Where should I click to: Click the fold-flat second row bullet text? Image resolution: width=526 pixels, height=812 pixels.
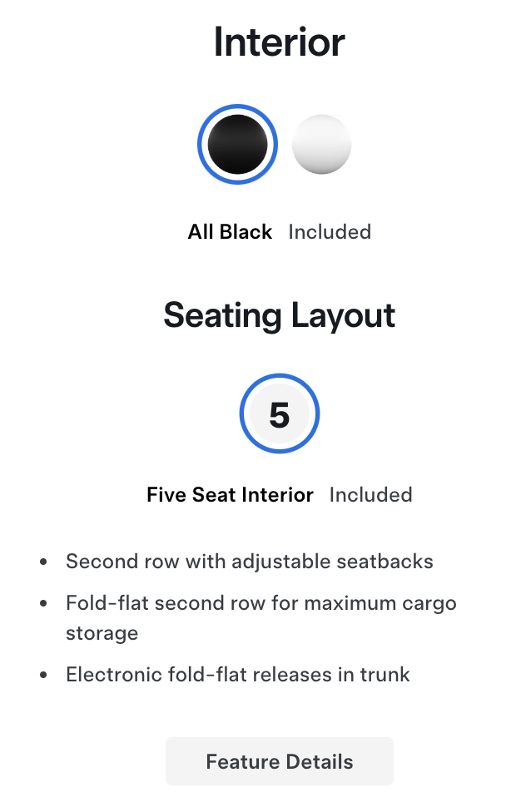click(261, 602)
